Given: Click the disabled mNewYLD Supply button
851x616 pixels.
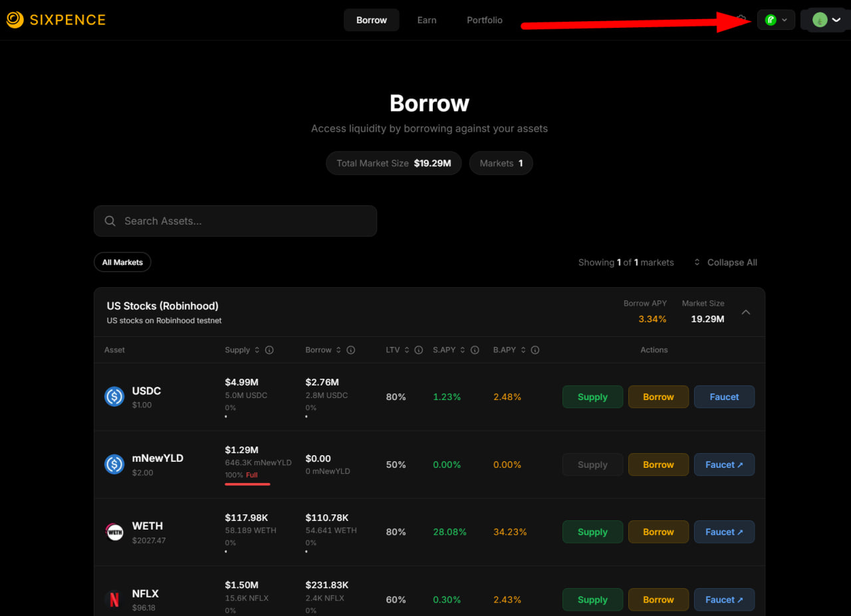Looking at the screenshot, I should (592, 464).
